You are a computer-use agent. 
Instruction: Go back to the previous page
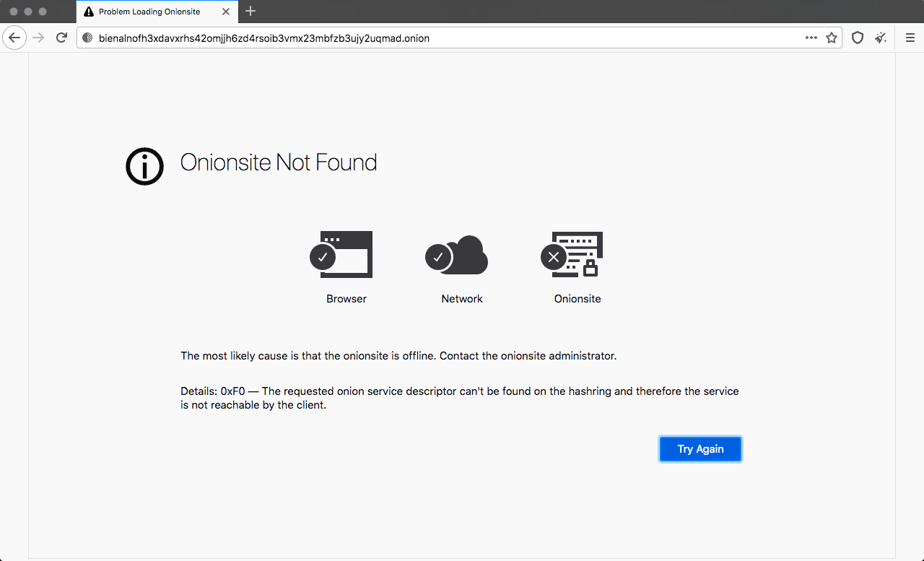15,38
